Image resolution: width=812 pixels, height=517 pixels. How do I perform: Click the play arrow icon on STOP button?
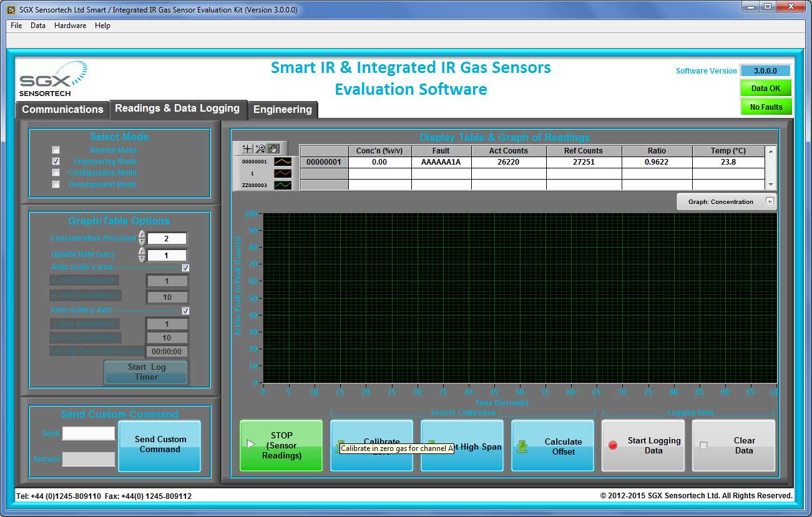coord(251,444)
